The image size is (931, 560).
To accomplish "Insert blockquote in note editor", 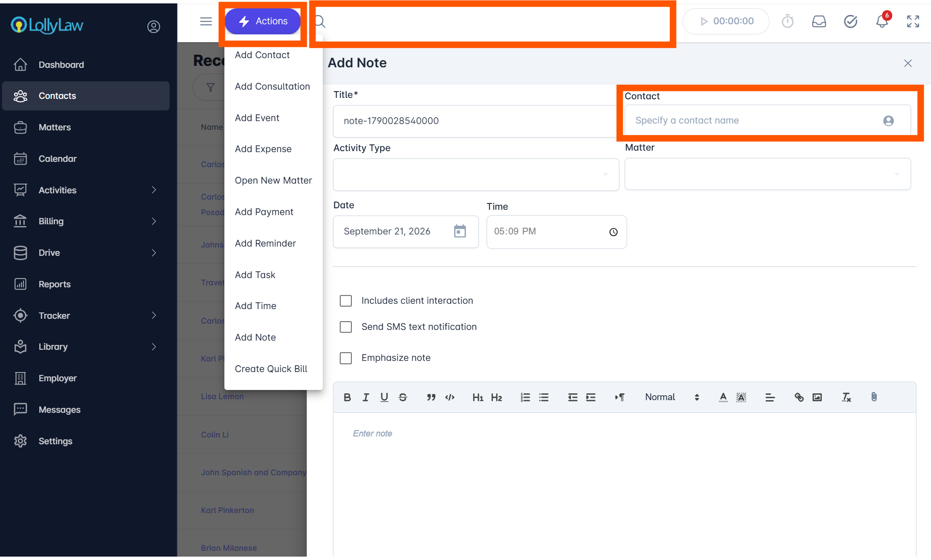I will [x=431, y=397].
